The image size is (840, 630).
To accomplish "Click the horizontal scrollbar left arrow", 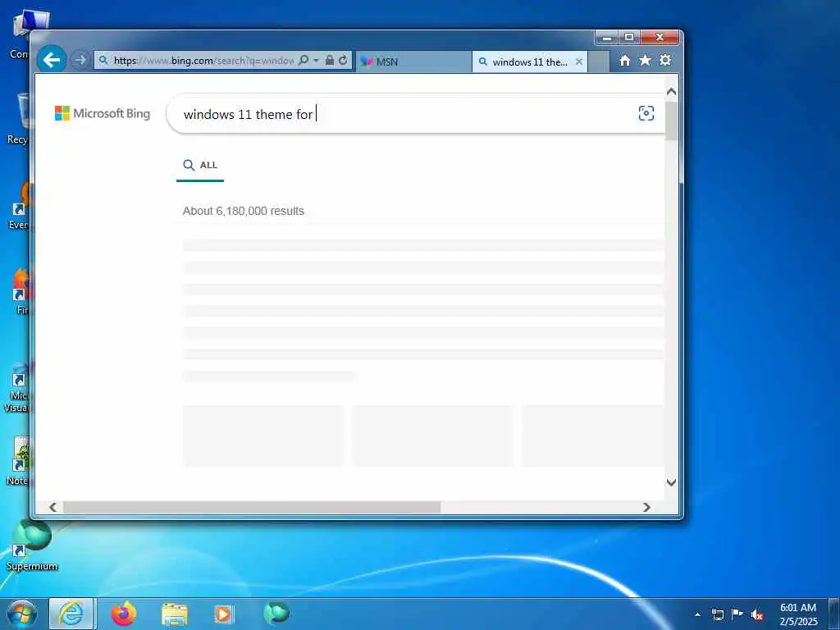I will 52,507.
